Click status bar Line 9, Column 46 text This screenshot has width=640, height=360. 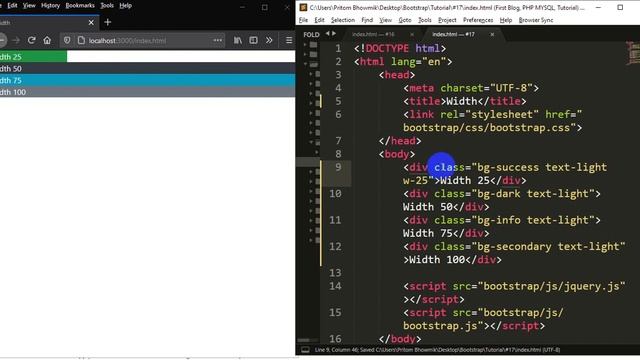337,350
